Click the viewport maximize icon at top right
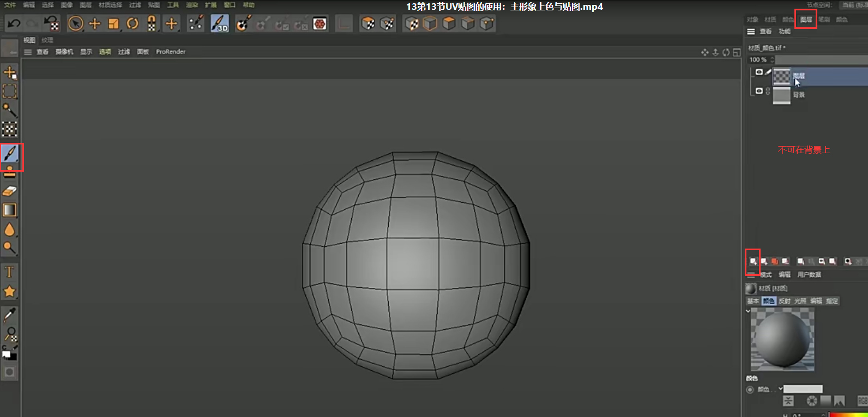This screenshot has height=417, width=868. 737,52
